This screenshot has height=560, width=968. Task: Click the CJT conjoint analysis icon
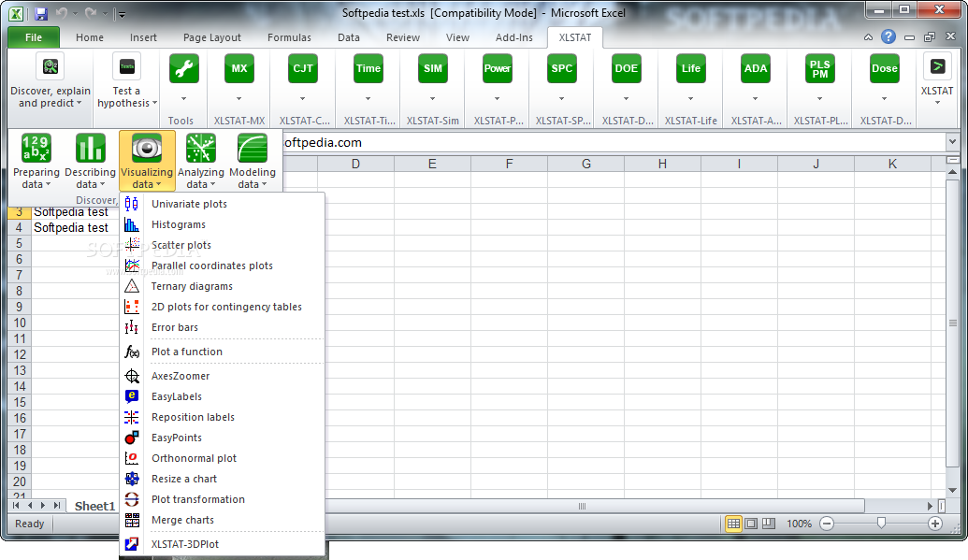[302, 68]
